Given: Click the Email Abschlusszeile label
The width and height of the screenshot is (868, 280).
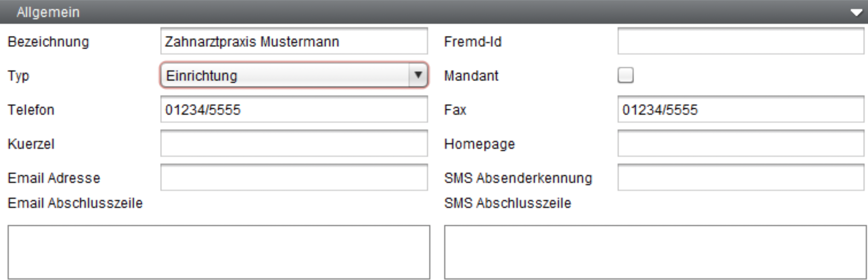Looking at the screenshot, I should coord(75,203).
